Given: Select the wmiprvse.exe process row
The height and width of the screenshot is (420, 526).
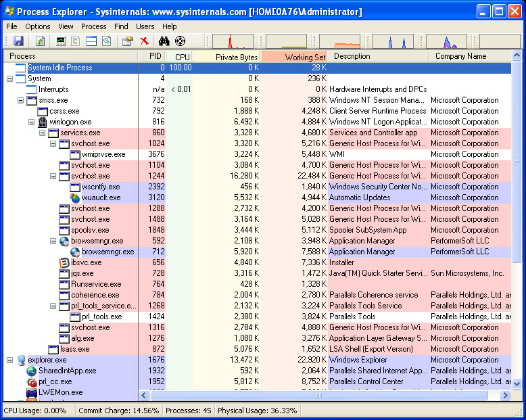Looking at the screenshot, I should click(258, 154).
